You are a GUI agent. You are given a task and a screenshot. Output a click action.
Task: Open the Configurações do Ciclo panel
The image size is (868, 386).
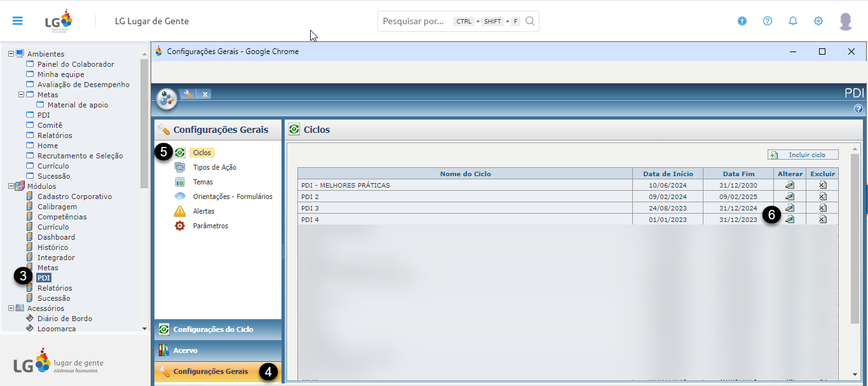point(213,329)
